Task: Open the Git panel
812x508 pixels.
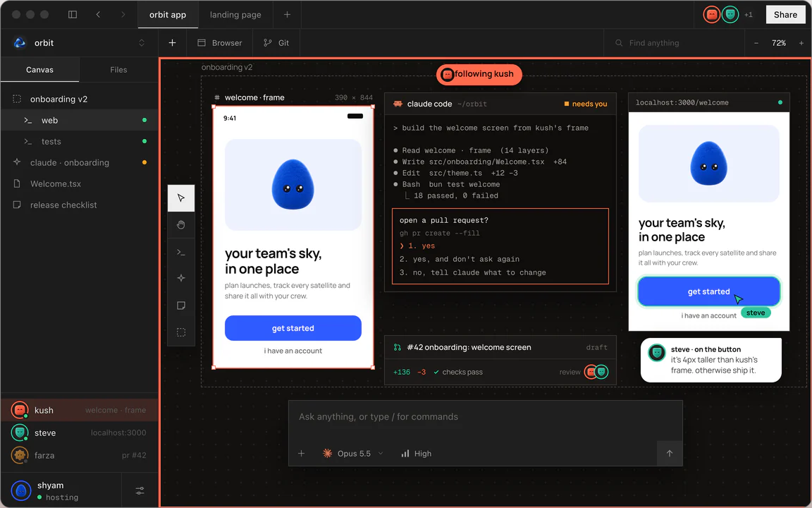Action: click(276, 43)
